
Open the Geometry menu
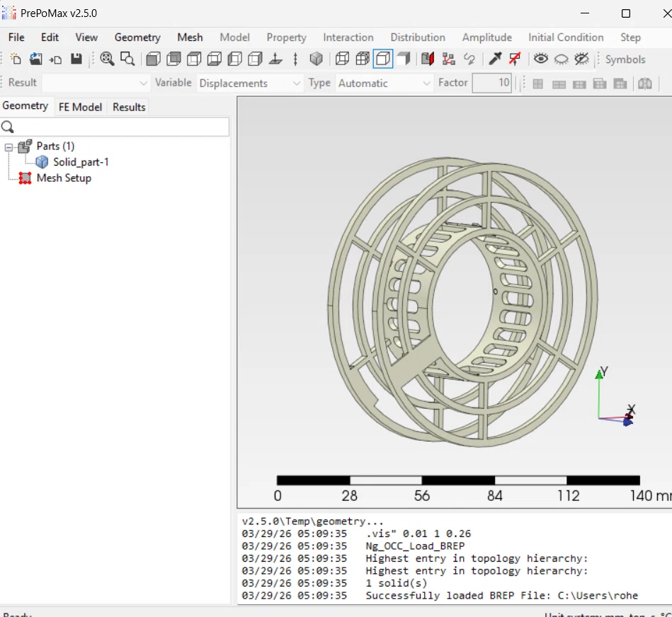coord(137,38)
